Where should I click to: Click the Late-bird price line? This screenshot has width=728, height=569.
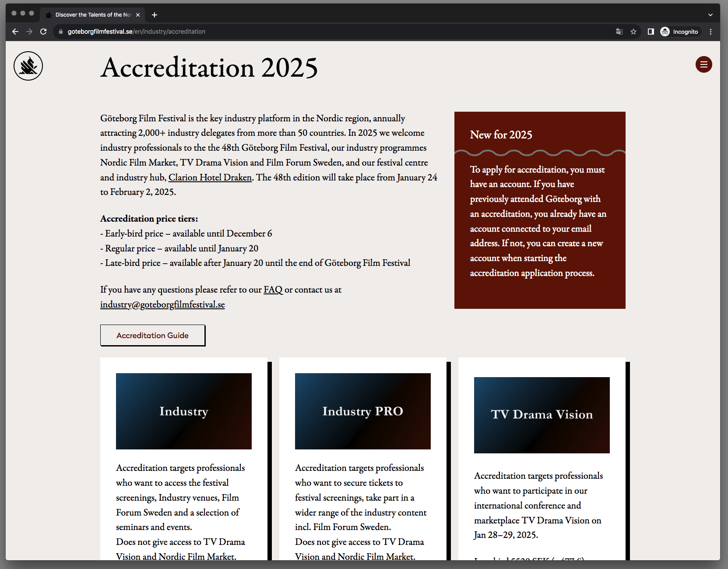tap(255, 263)
